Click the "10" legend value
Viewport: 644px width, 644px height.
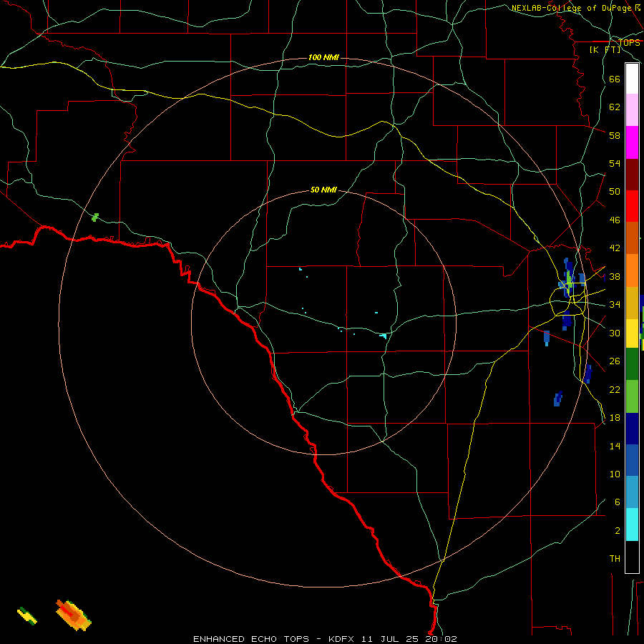[x=615, y=474]
